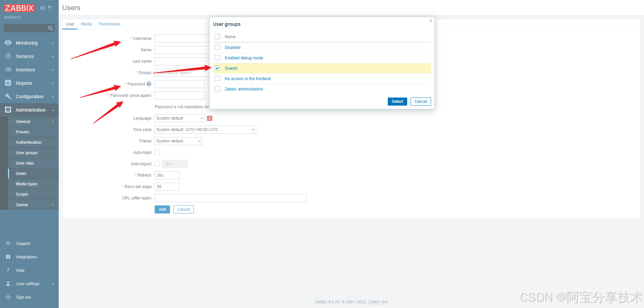This screenshot has height=308, width=644.
Task: Enable the Auto-logout checkbox
Action: click(x=157, y=164)
